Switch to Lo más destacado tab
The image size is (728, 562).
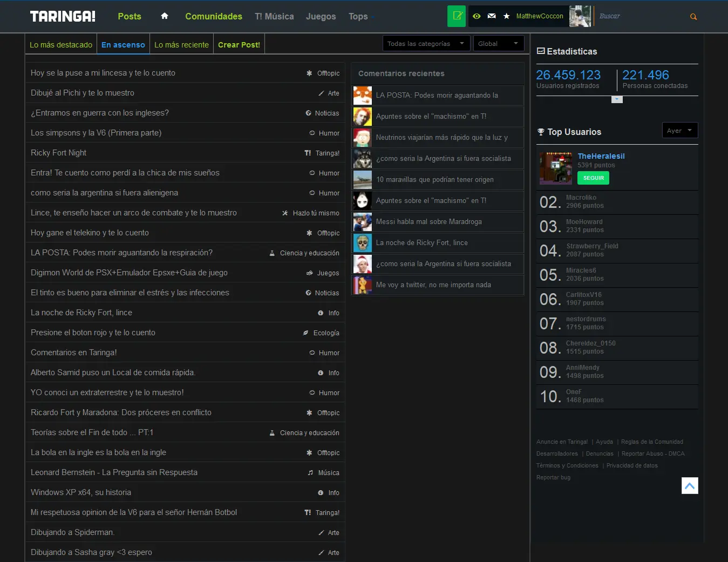(x=61, y=45)
